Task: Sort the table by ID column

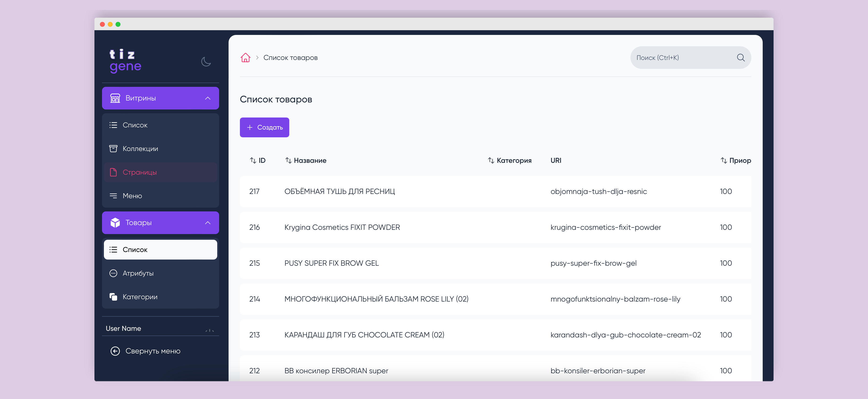Action: point(257,160)
